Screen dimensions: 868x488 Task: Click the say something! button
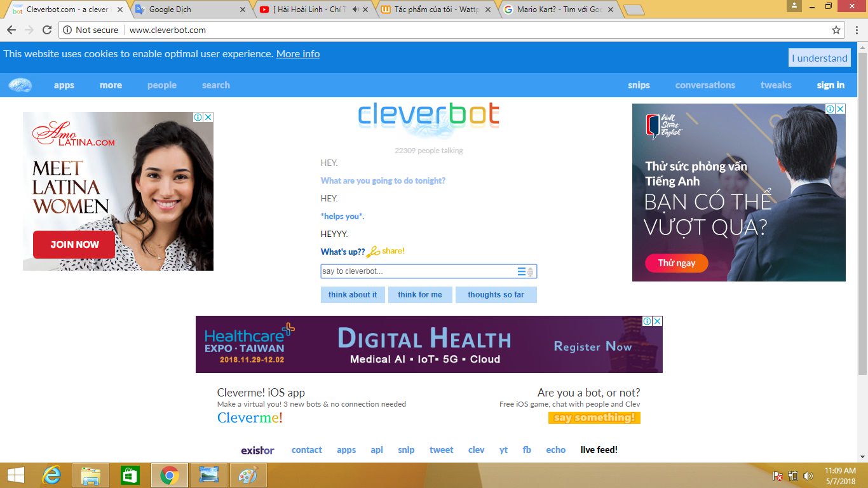pyautogui.click(x=594, y=417)
